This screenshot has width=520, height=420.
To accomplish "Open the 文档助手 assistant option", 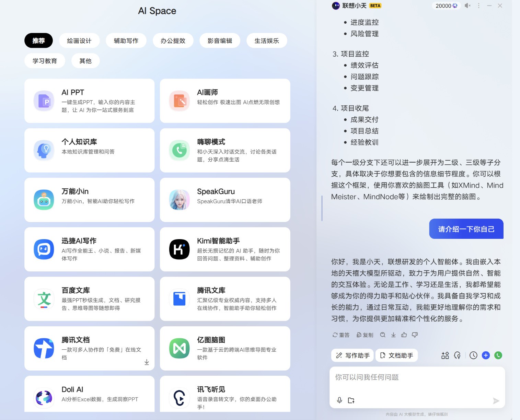I will [397, 355].
